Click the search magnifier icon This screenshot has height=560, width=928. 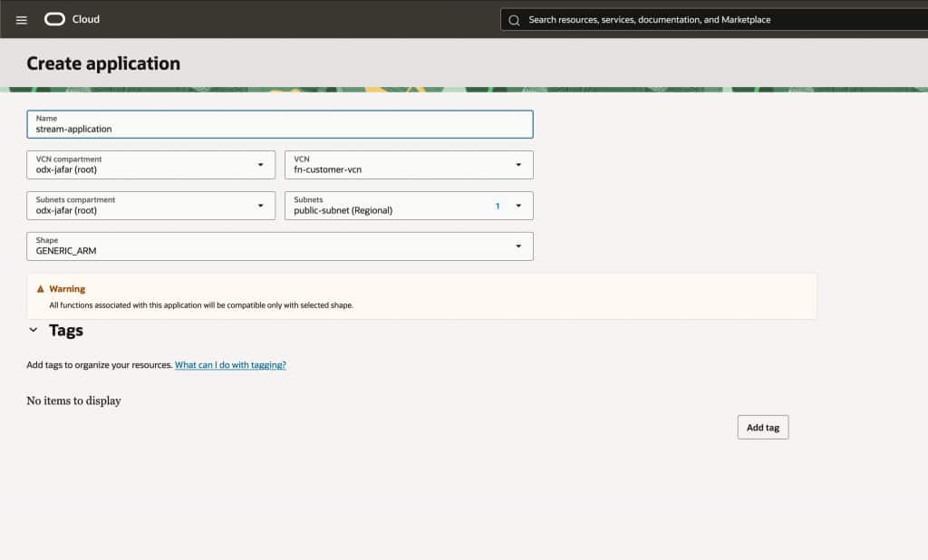tap(515, 20)
